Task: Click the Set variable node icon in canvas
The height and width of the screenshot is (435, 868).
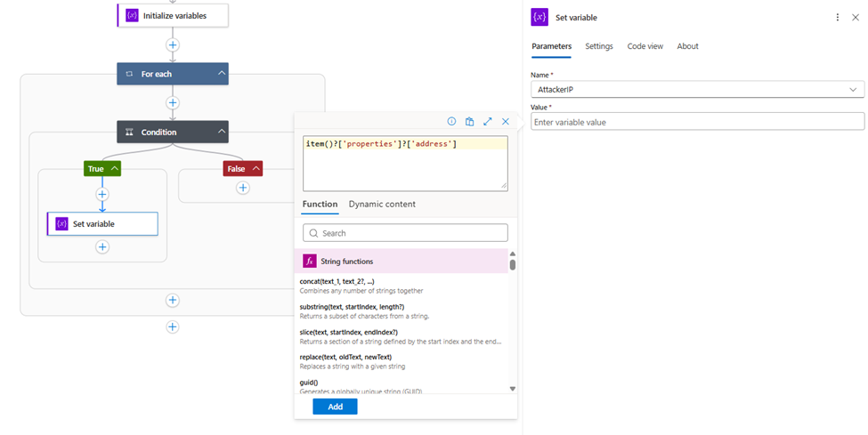Action: 61,223
